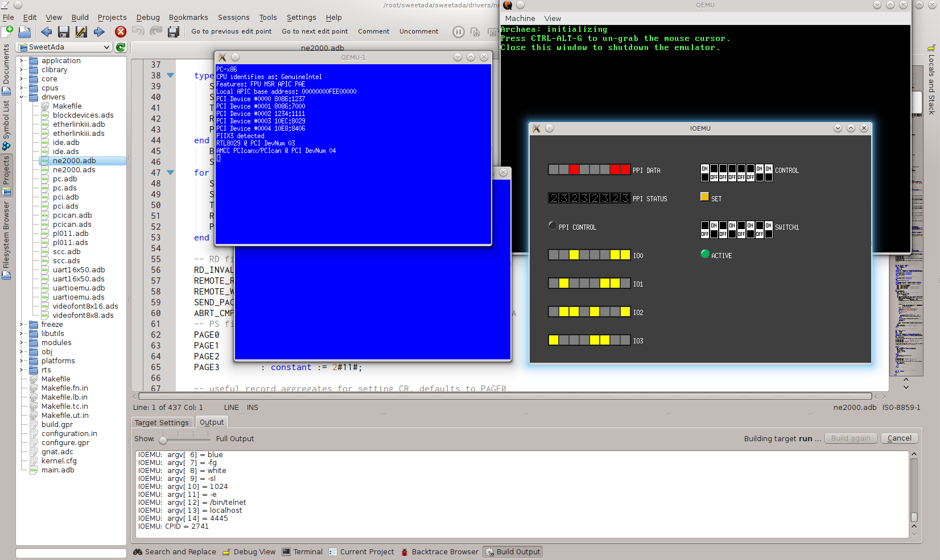
Task: Open the Backtrace Browser bottom panel
Action: (x=440, y=552)
